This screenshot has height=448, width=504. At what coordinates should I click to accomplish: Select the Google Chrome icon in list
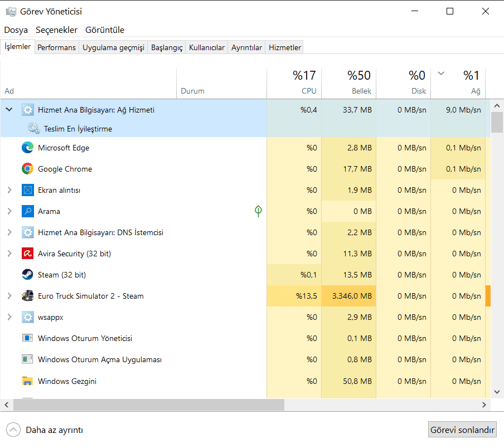tap(27, 169)
